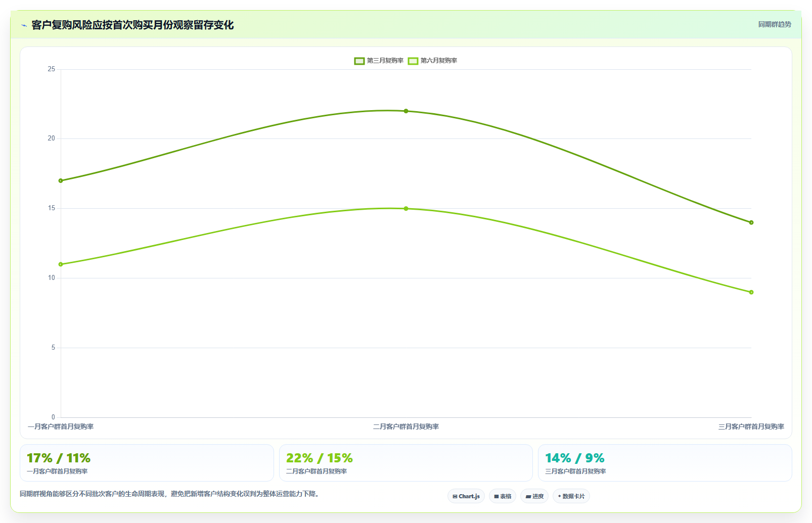Click the 三月客户群首月复购率 caption under 14% / 9%
Viewport: 812px width, 523px height.
tap(575, 471)
